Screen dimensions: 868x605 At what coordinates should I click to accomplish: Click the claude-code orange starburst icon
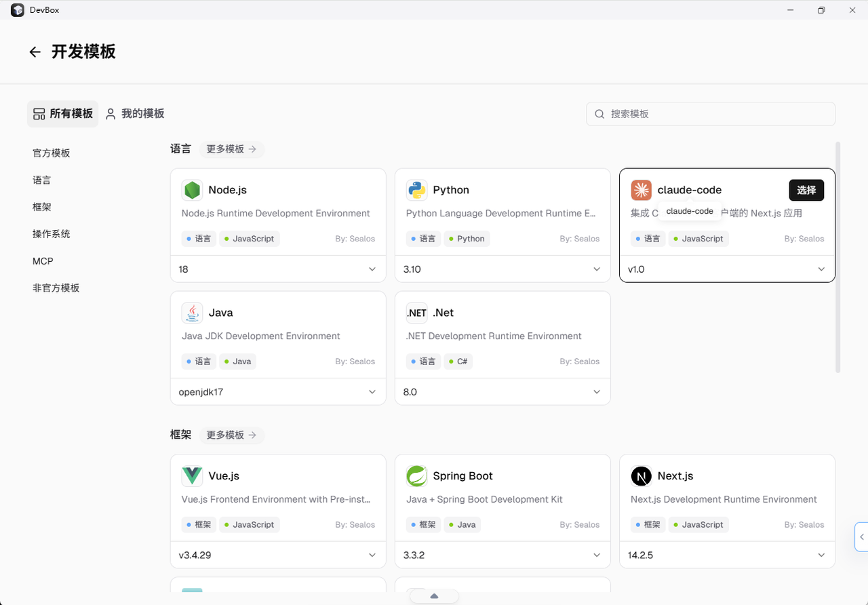[x=641, y=190]
